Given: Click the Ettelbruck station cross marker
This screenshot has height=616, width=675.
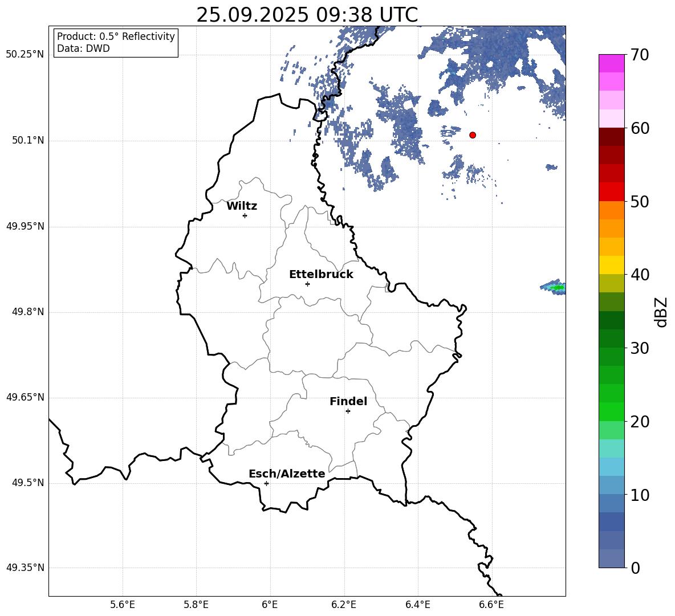Looking at the screenshot, I should (307, 284).
